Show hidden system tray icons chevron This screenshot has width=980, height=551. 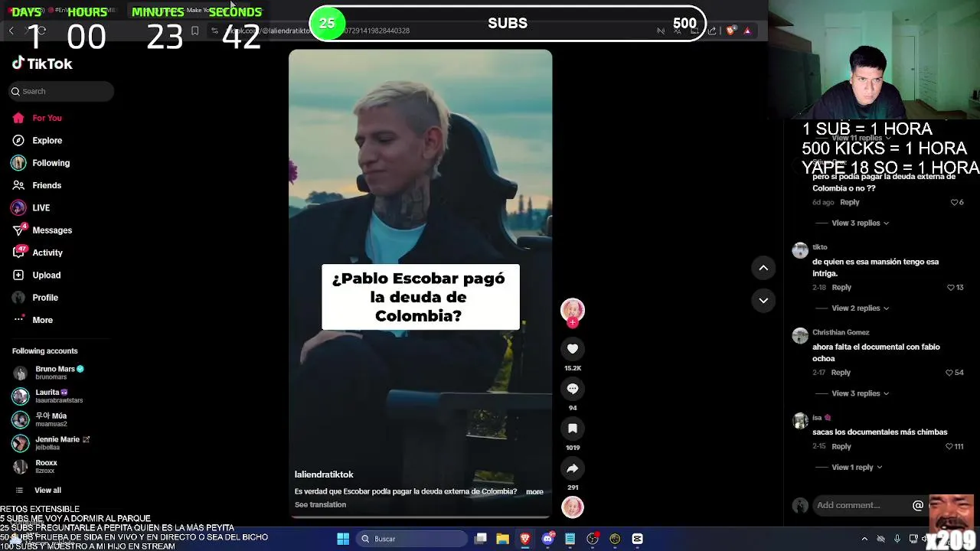tap(864, 539)
